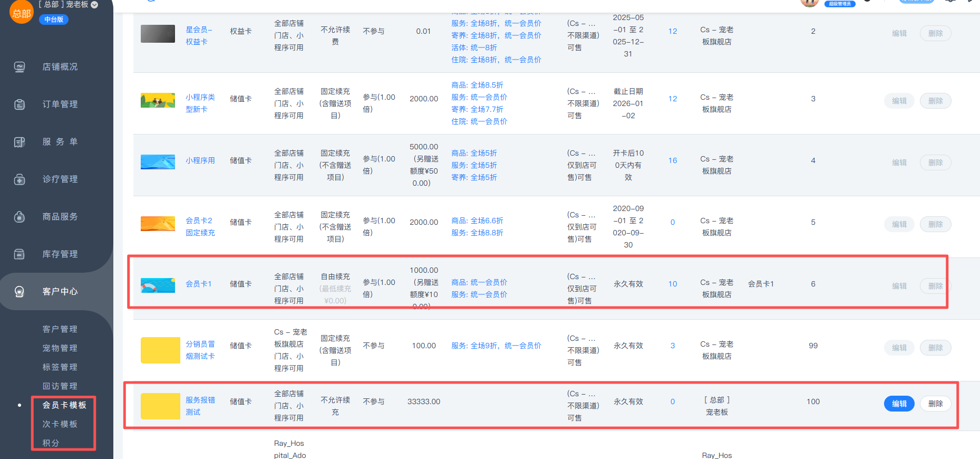
Task: Open the 小程序用 card name link
Action: pos(200,160)
